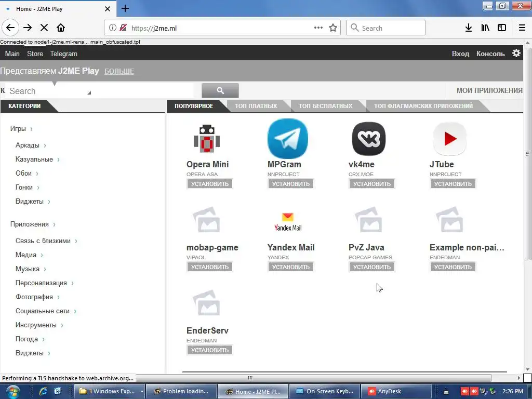Click the БОЛЬШЕ link
This screenshot has height=399, width=532.
coord(119,71)
